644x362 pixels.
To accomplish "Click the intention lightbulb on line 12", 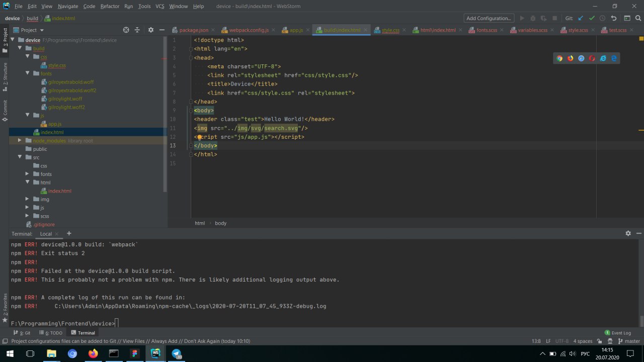I will pos(199,137).
